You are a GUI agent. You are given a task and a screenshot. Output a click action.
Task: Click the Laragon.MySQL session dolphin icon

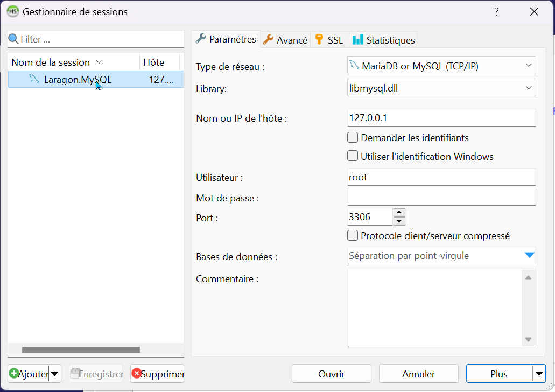[34, 80]
